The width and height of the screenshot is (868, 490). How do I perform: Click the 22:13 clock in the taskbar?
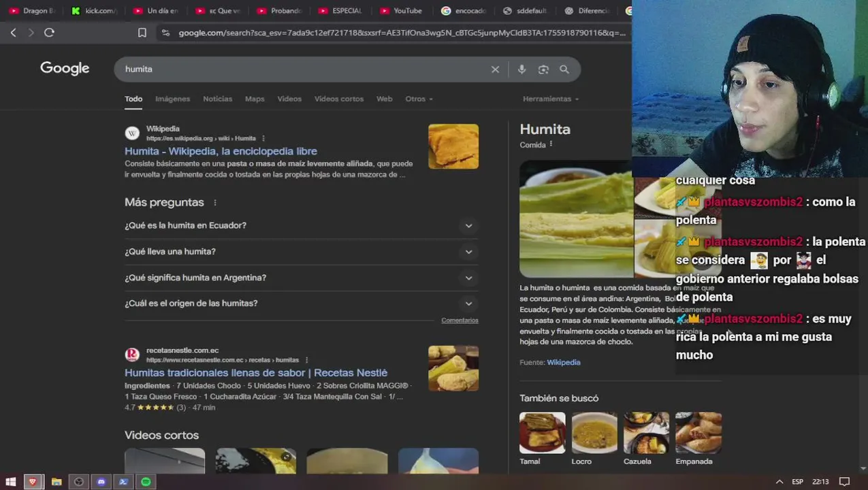[x=820, y=482]
